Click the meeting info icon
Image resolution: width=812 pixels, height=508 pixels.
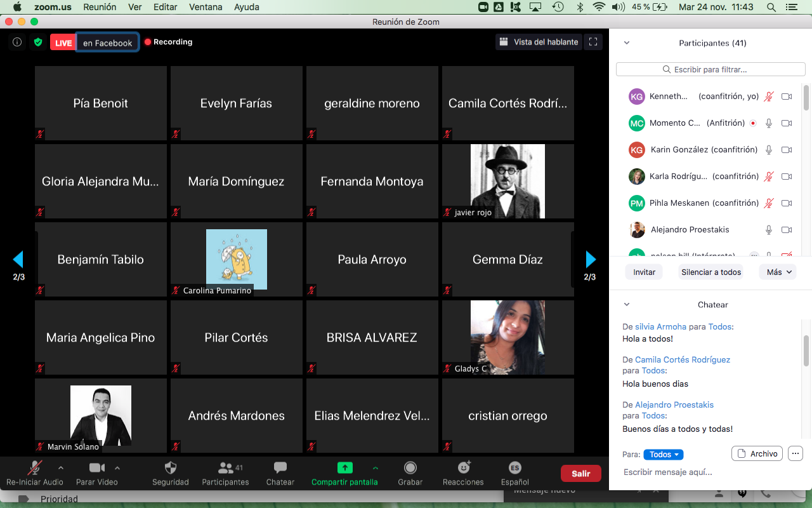click(17, 43)
